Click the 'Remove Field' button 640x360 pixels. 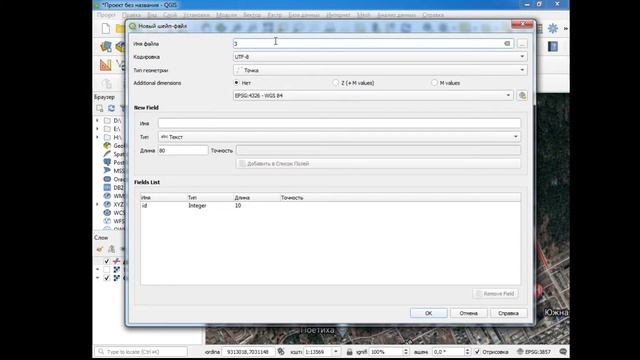(x=496, y=293)
